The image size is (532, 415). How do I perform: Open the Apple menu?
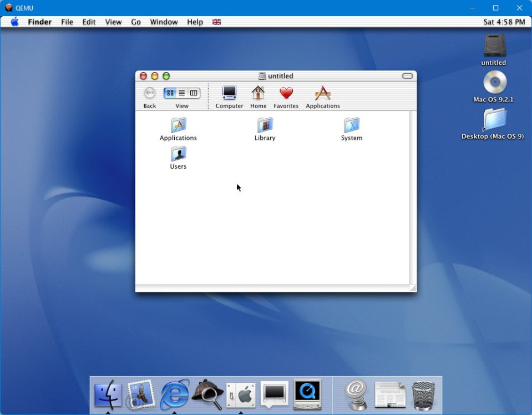pos(14,22)
